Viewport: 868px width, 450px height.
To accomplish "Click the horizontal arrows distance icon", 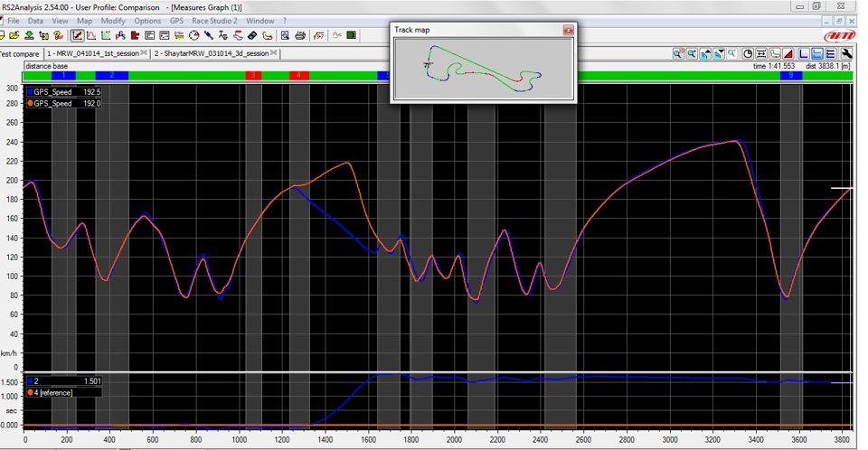I will pos(761,53).
